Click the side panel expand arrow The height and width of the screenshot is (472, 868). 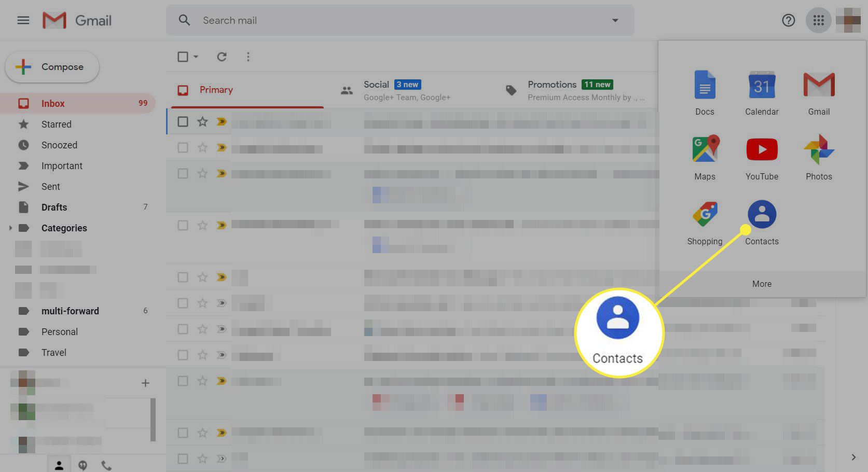coord(853,457)
